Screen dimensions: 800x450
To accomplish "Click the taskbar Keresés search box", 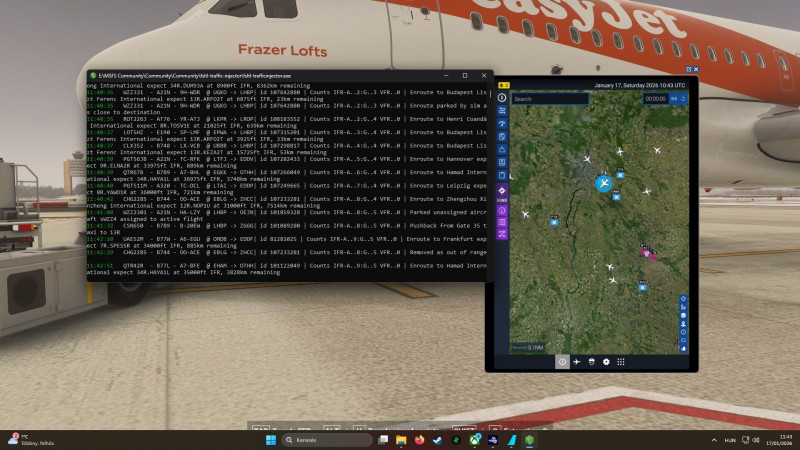I will (x=327, y=440).
